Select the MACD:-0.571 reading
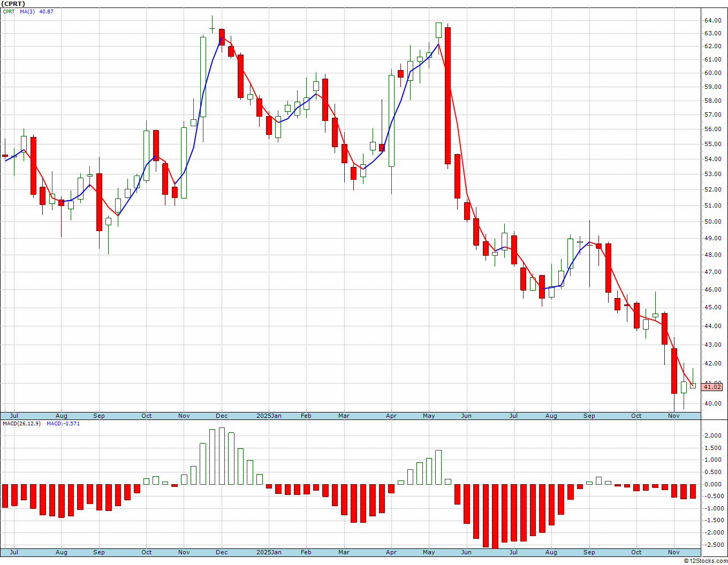The image size is (728, 565). [x=63, y=424]
